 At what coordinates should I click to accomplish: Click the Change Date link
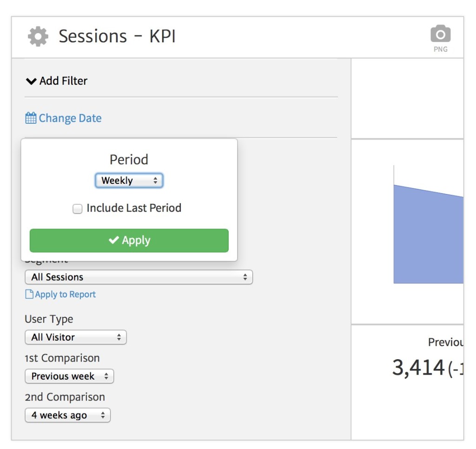[70, 118]
